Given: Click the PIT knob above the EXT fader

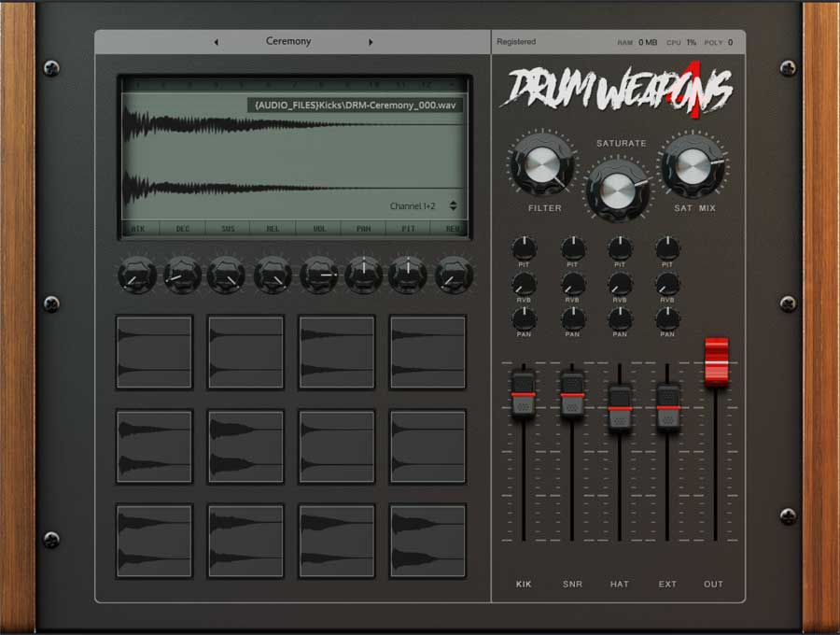Looking at the screenshot, I should pyautogui.click(x=667, y=248).
